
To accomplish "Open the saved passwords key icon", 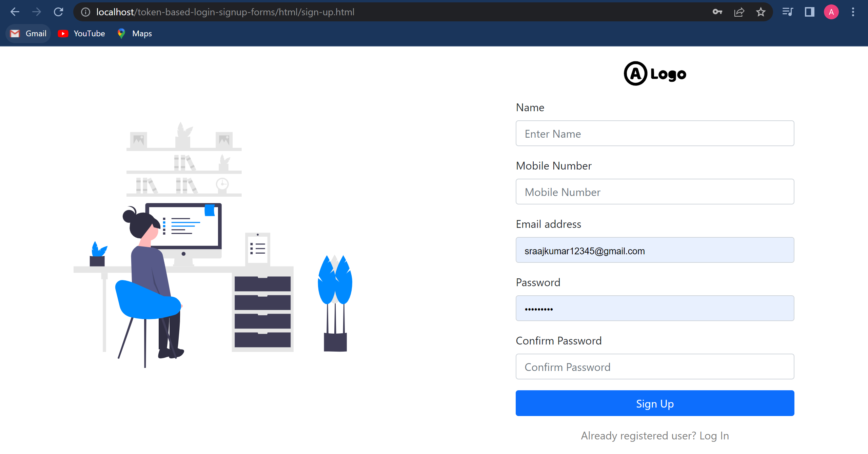I will 717,12.
